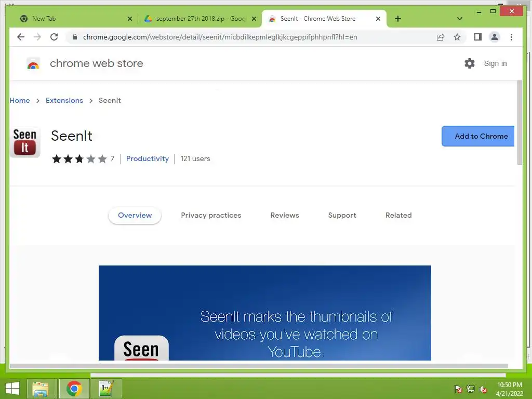532x399 pixels.
Task: Open the Reviews tab
Action: click(x=285, y=216)
